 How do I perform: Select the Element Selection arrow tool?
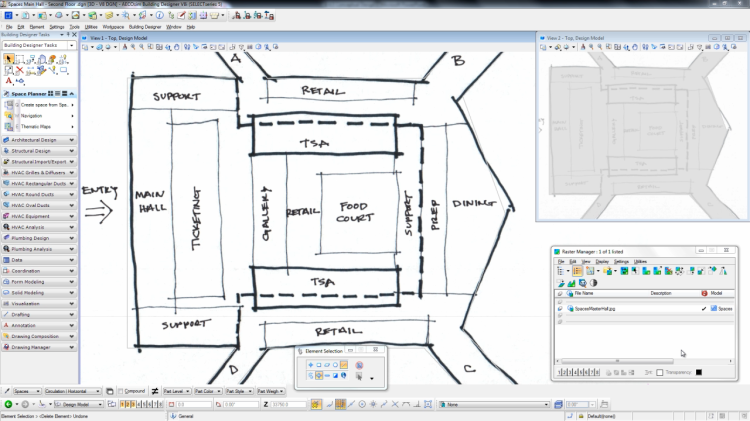[x=10, y=60]
